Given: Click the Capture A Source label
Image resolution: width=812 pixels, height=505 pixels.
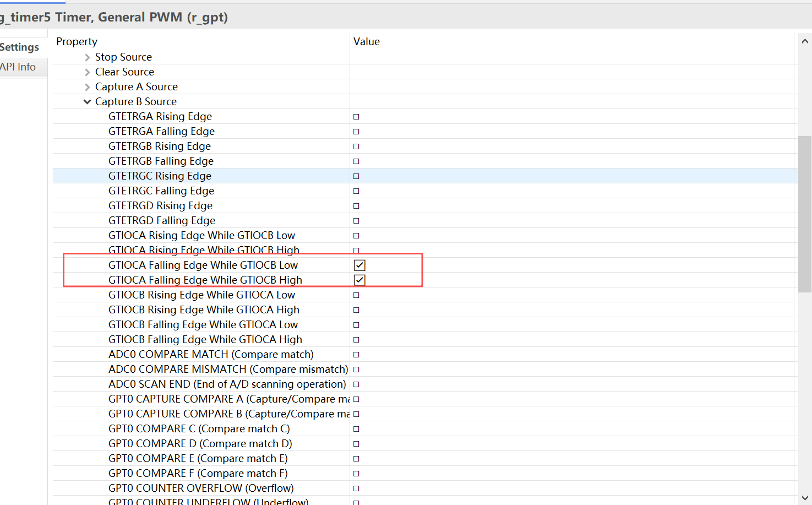Looking at the screenshot, I should coord(137,87).
